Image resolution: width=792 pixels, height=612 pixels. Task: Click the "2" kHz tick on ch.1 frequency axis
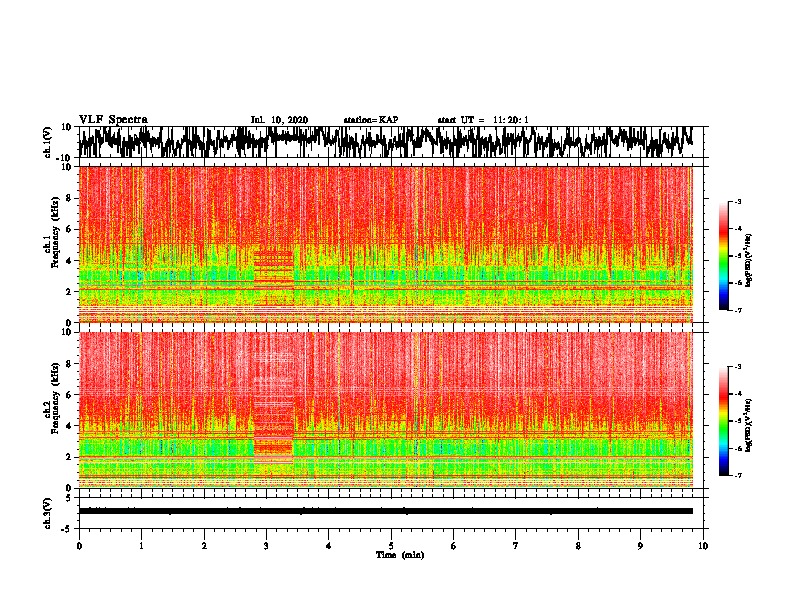pos(69,291)
